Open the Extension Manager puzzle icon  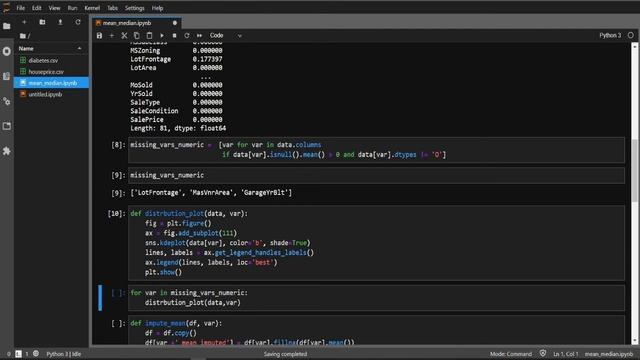(x=7, y=151)
